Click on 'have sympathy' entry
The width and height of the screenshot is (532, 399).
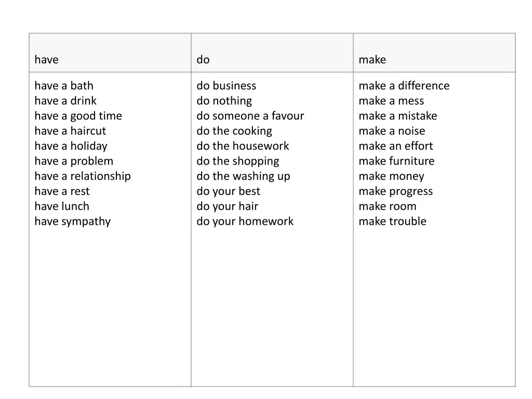pyautogui.click(x=73, y=221)
